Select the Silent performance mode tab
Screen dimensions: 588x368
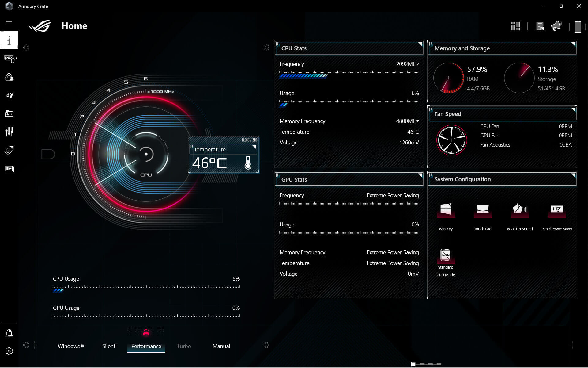tap(108, 346)
